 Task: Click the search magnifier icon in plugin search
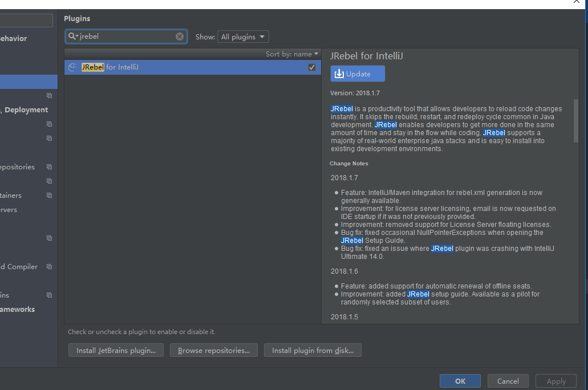click(x=72, y=36)
